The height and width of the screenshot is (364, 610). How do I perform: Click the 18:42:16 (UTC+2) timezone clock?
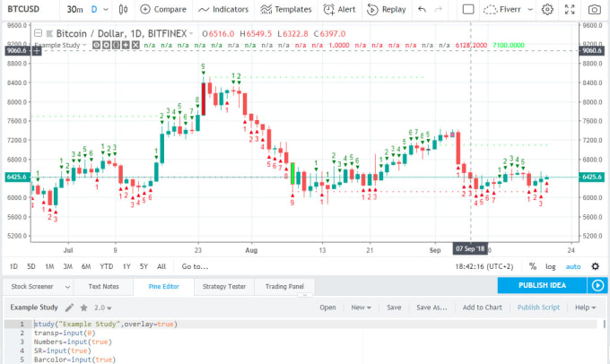[484, 266]
